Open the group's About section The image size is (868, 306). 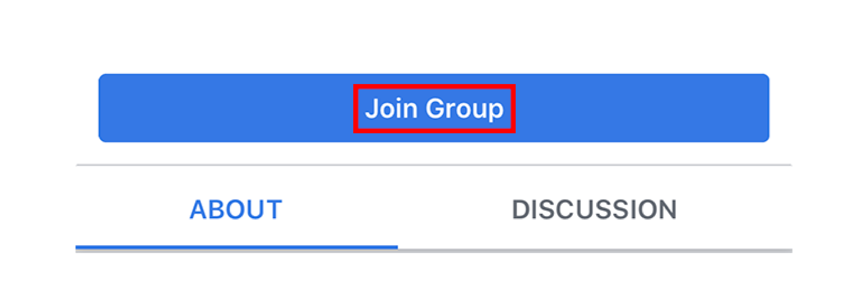pyautogui.click(x=236, y=209)
